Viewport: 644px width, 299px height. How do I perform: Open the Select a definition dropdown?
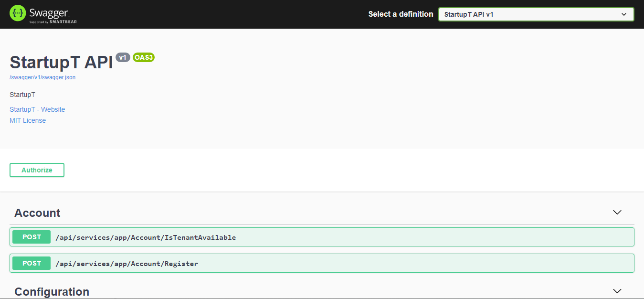[x=536, y=14]
